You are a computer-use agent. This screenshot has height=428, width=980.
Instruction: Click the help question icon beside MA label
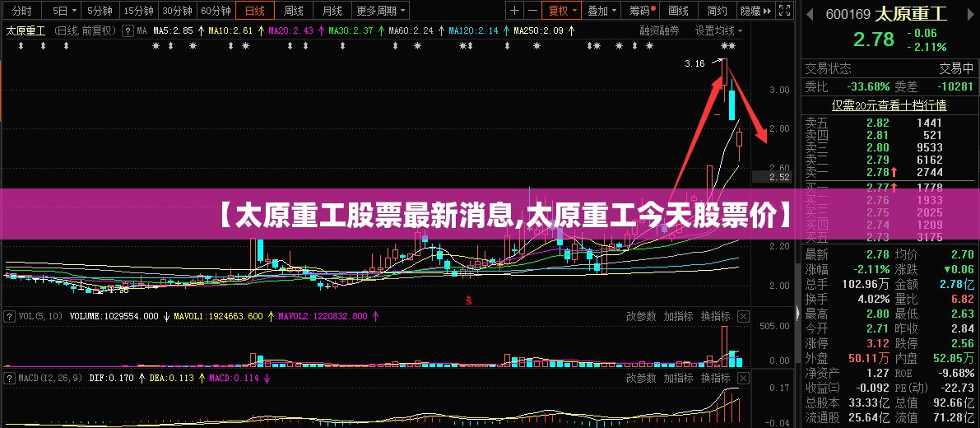tap(128, 30)
